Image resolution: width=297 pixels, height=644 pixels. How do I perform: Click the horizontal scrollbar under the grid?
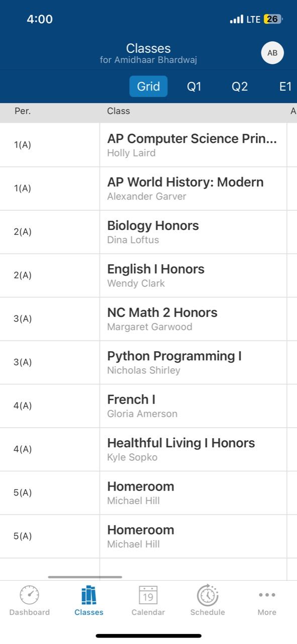(85, 577)
